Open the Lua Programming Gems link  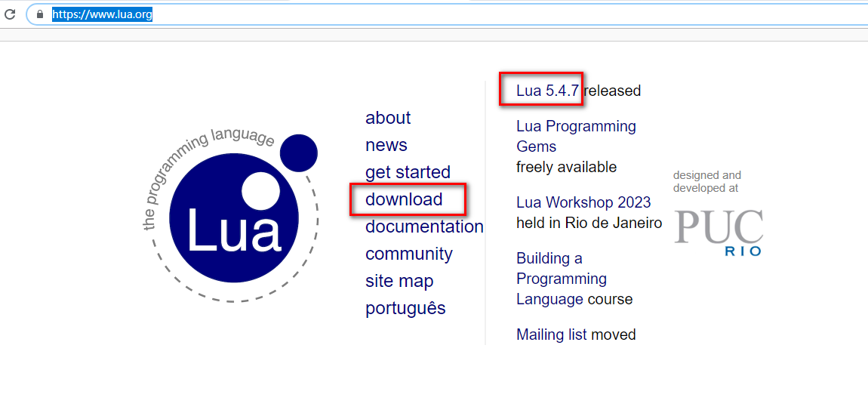click(576, 137)
